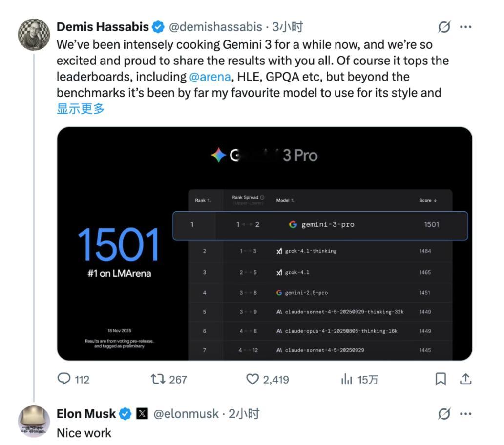This screenshot has height=445, width=504.
Task: Visit the @demishassabis handle link
Action: (x=216, y=28)
